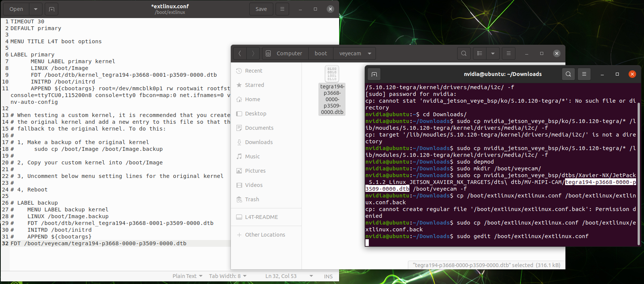Expand the view options dropdown in file manager
This screenshot has width=644, height=284.
[x=492, y=53]
